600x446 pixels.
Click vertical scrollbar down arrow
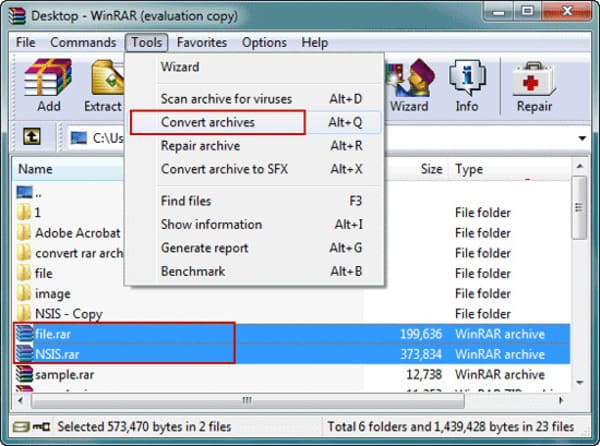(x=579, y=382)
